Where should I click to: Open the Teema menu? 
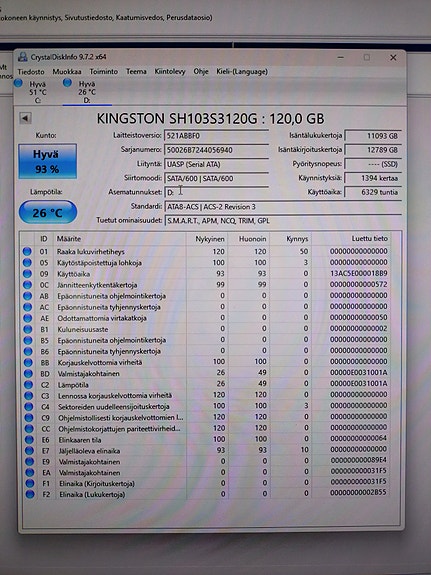click(x=136, y=72)
